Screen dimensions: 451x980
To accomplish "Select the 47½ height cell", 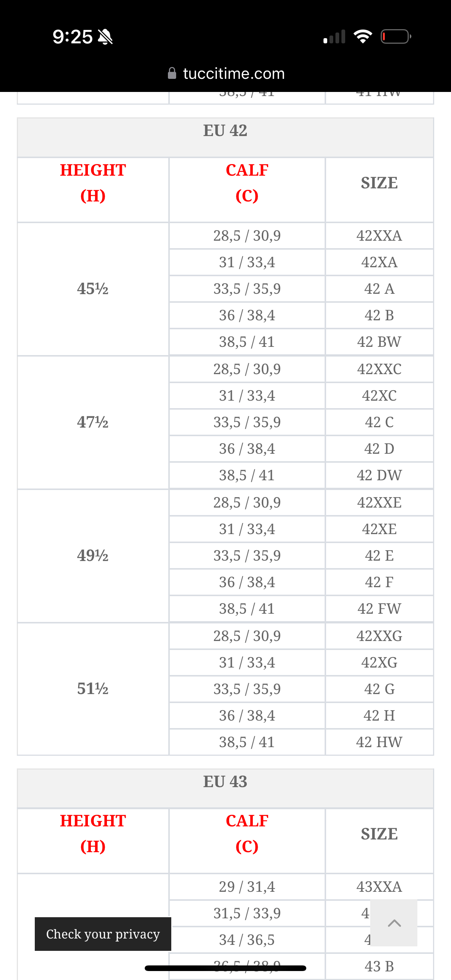I will click(93, 422).
